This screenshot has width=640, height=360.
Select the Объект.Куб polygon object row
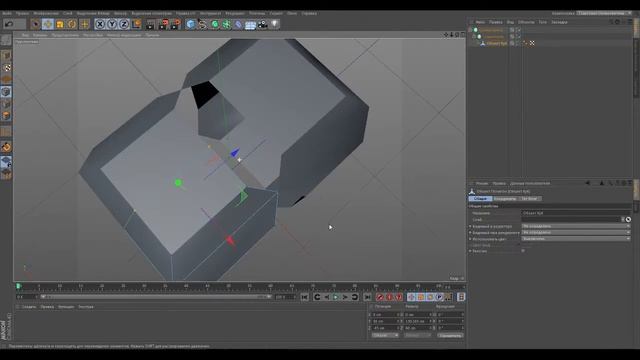point(497,43)
